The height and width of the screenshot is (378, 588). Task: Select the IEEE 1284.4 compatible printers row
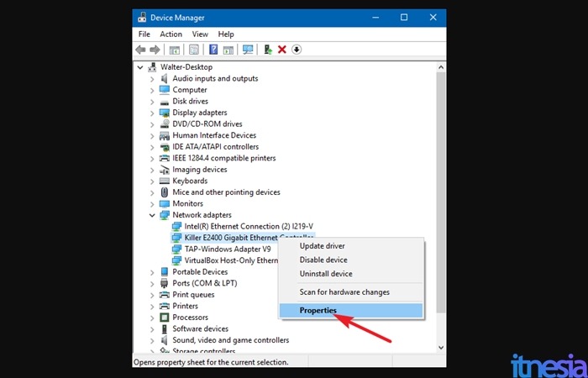224,158
